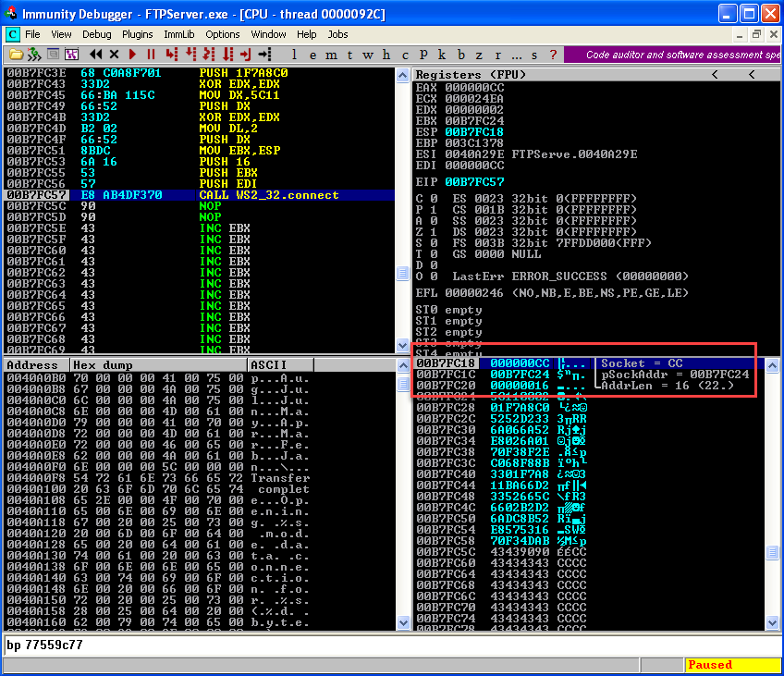Viewport: 784px width, 676px height.
Task: Click the stack pane scroll-up arrow
Action: point(772,366)
